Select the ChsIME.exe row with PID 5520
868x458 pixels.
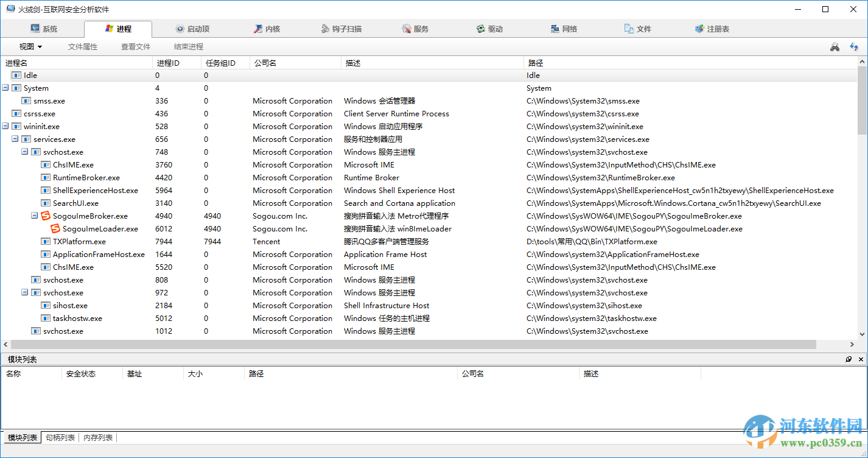[429, 267]
